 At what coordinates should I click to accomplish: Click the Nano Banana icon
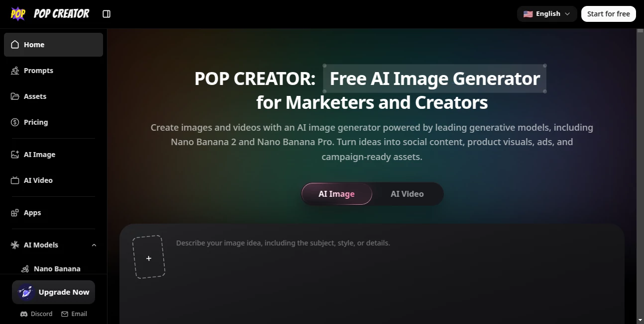click(x=25, y=269)
